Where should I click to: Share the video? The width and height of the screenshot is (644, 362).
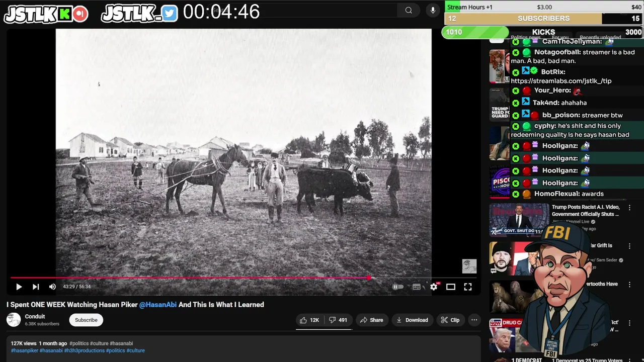tap(372, 320)
